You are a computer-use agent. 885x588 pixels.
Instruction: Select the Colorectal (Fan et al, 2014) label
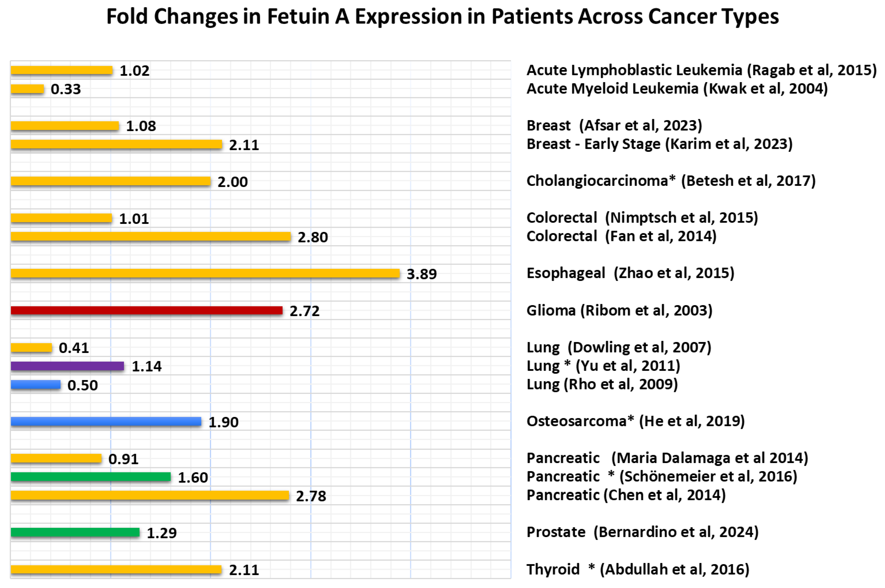(621, 236)
